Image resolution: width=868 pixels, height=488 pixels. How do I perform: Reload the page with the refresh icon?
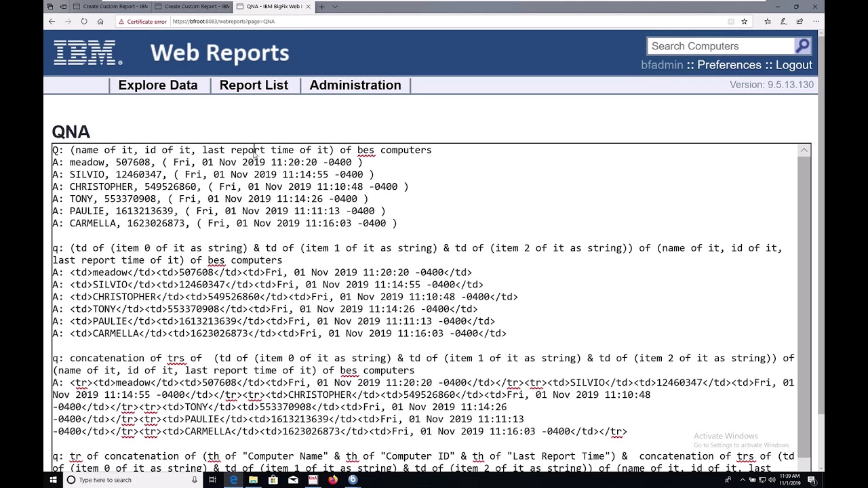[x=84, y=21]
